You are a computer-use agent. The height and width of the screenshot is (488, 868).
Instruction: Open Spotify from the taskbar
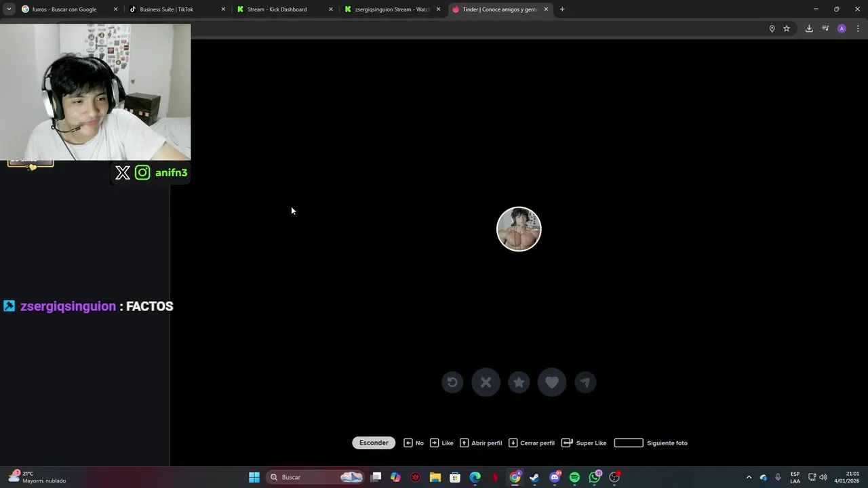click(574, 477)
